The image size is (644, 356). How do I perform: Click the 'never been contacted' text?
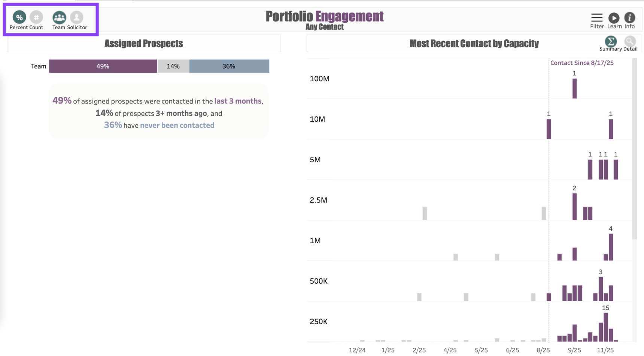pos(177,126)
